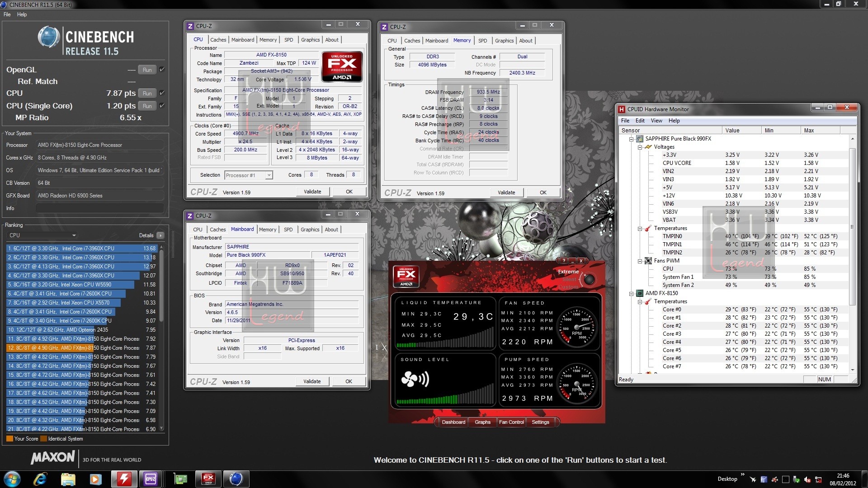Image resolution: width=868 pixels, height=488 pixels.
Task: Click OK in the CPU-Z Mainboard window
Action: [349, 381]
